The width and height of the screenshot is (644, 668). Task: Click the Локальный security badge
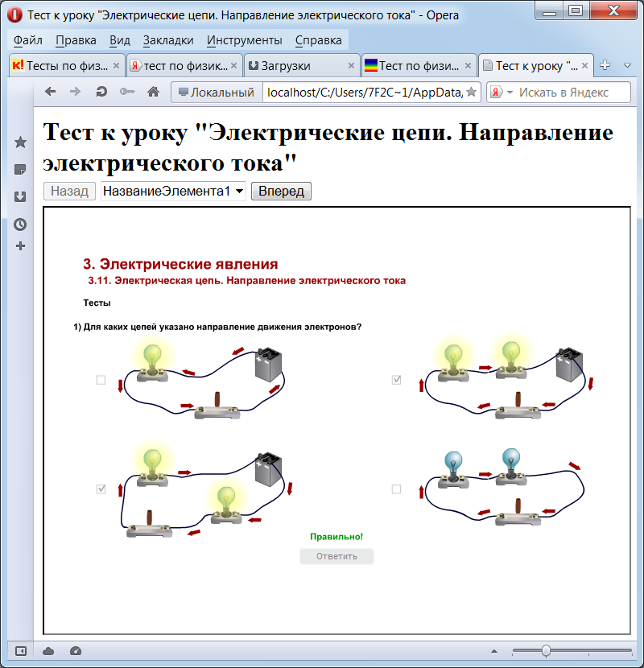click(217, 92)
